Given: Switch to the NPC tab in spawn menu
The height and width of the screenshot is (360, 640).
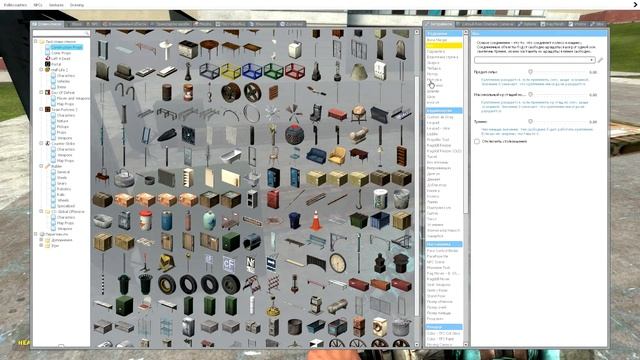Looking at the screenshot, I should 93,24.
